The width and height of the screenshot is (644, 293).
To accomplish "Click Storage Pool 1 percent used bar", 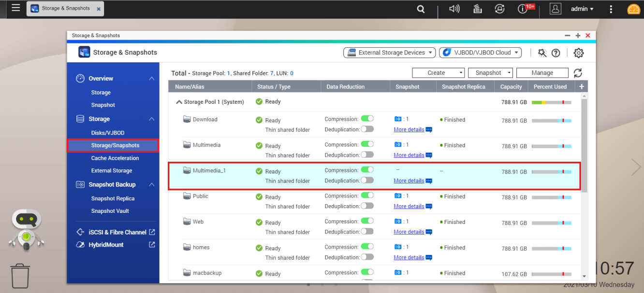I will coord(551,102).
